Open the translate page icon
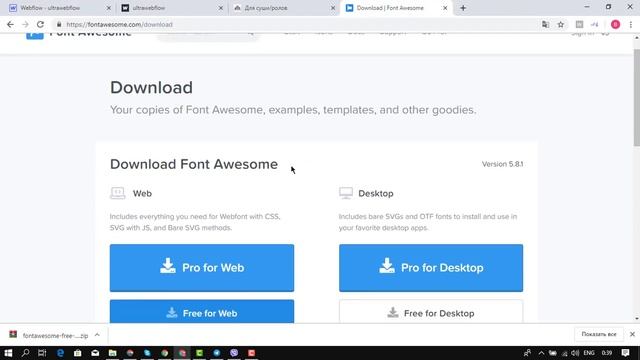This screenshot has width=640, height=360. tap(545, 24)
